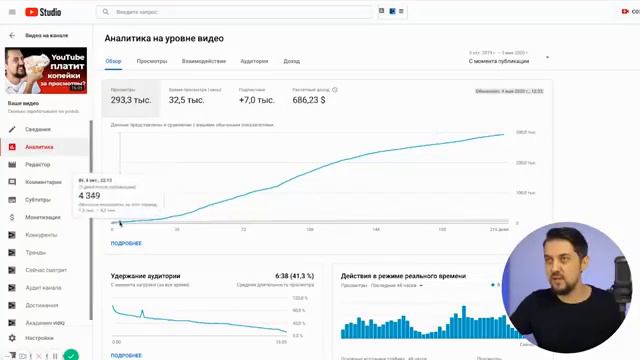Click the info icon beside estimated revenue
This screenshot has width=640, height=360.
[335, 90]
